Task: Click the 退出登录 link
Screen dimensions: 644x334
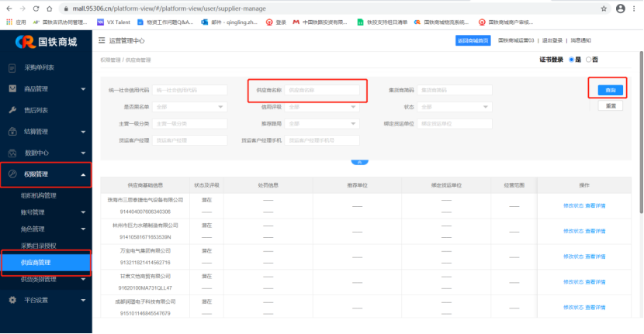Action: pos(552,40)
